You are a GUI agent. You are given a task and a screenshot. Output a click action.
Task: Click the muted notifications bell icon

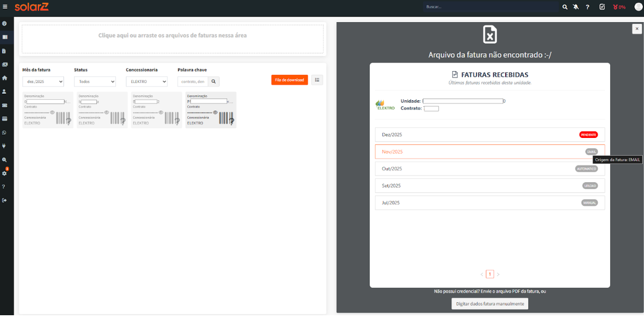[576, 7]
